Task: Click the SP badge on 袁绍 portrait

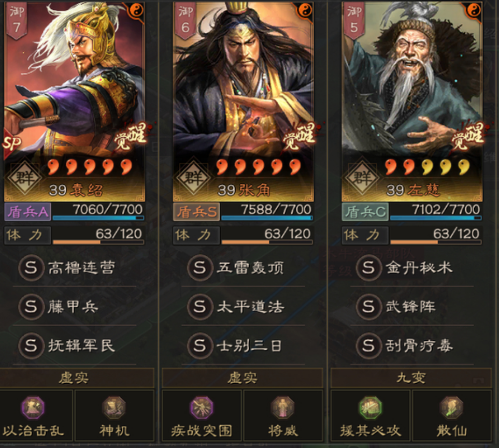Action: 11,144
